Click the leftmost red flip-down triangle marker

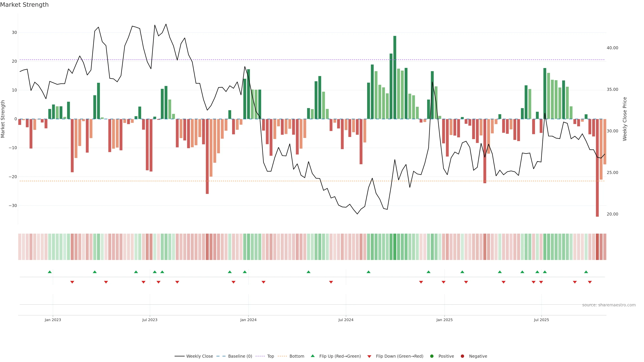pos(72,282)
